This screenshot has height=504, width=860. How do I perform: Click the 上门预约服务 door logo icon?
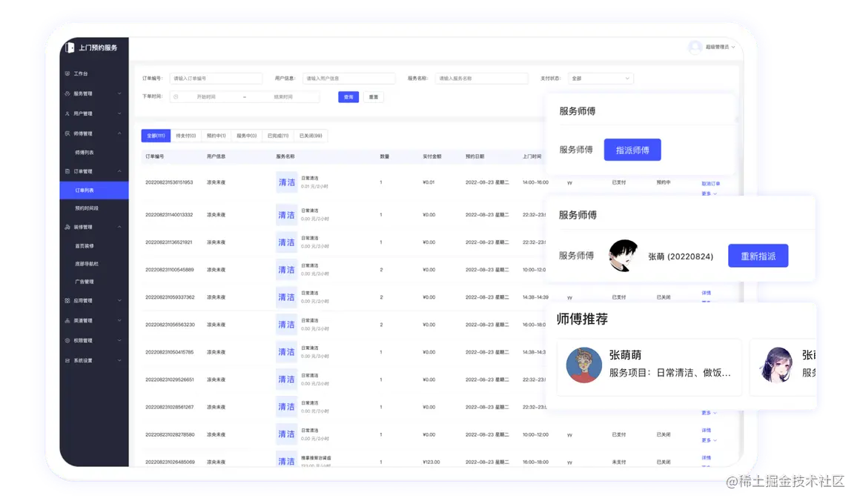70,47
